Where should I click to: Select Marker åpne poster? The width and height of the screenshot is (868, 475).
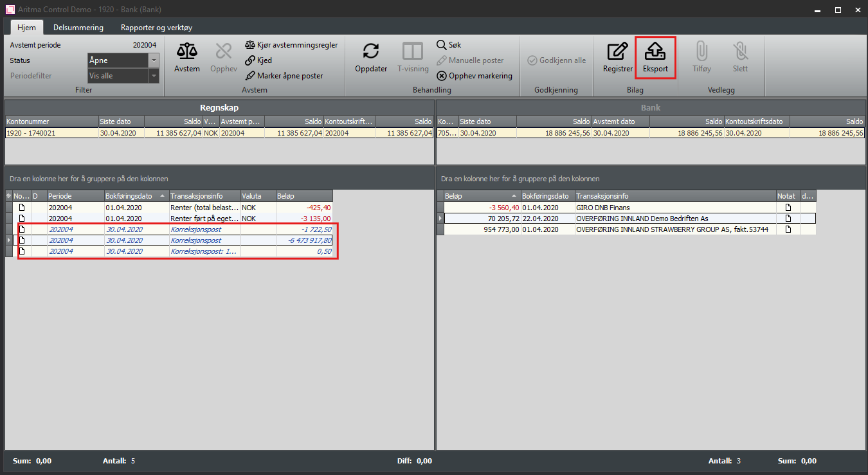click(284, 76)
